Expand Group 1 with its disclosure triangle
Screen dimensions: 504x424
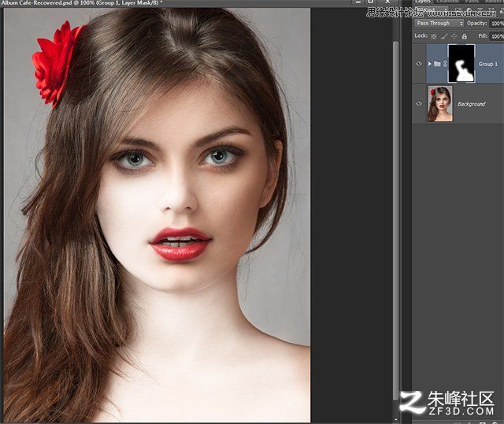pyautogui.click(x=430, y=64)
